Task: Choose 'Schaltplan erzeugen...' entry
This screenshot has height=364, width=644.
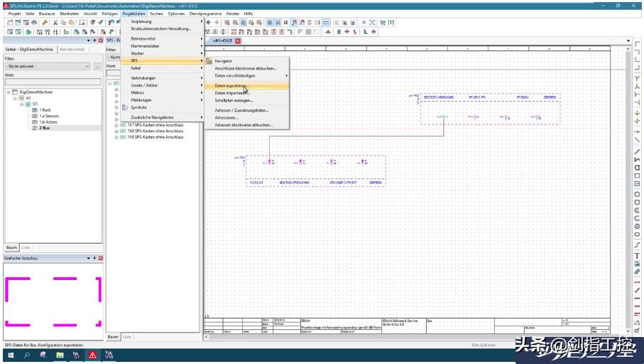Action: point(246,101)
